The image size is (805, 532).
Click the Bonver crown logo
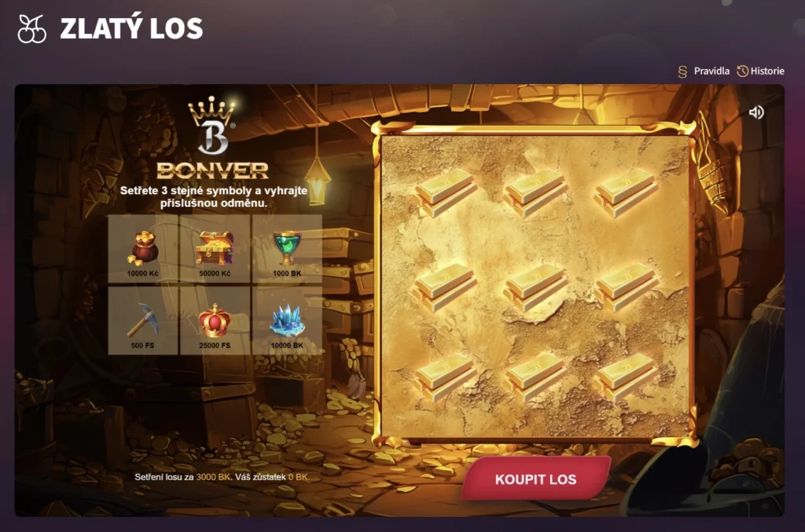click(x=212, y=139)
